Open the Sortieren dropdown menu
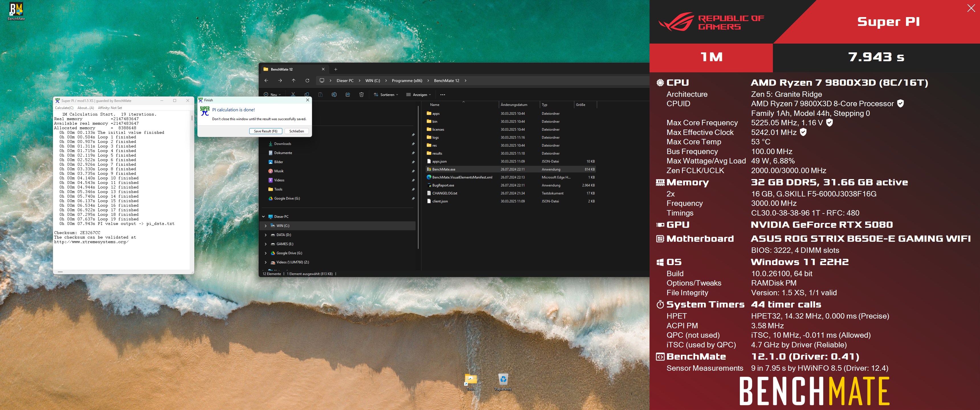The image size is (980, 410). click(386, 94)
